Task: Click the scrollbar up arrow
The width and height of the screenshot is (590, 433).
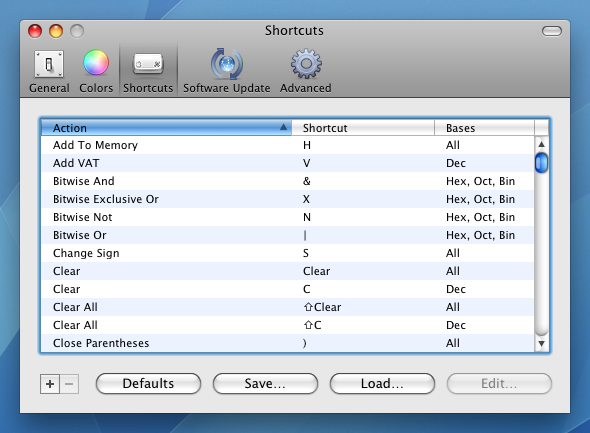Action: [x=541, y=144]
